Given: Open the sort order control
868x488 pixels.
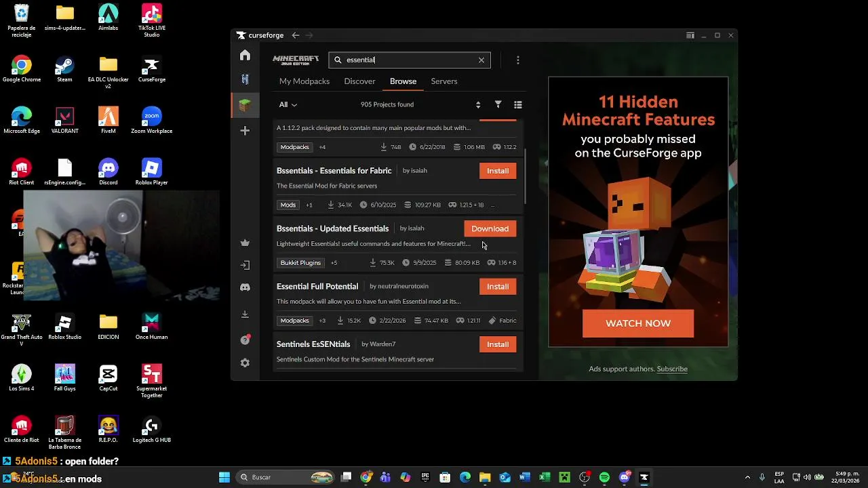Looking at the screenshot, I should click(x=478, y=104).
